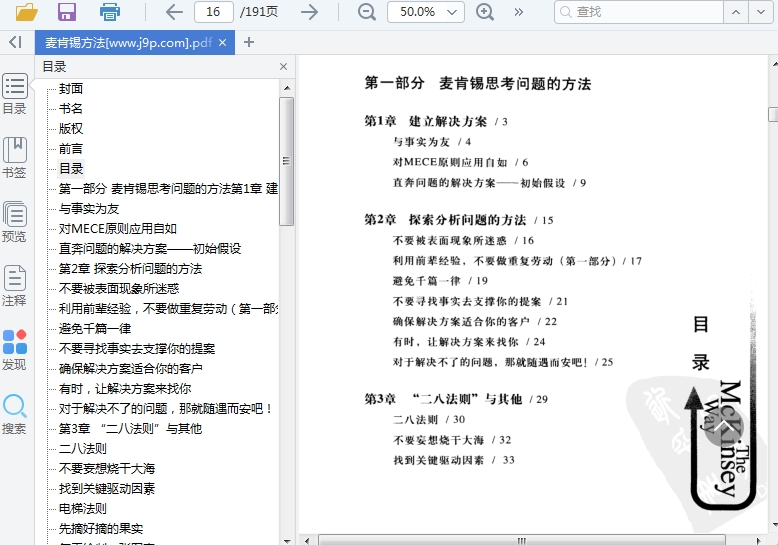Open the 预览 thumbnail preview panel
This screenshot has height=545, width=778.
(x=15, y=221)
